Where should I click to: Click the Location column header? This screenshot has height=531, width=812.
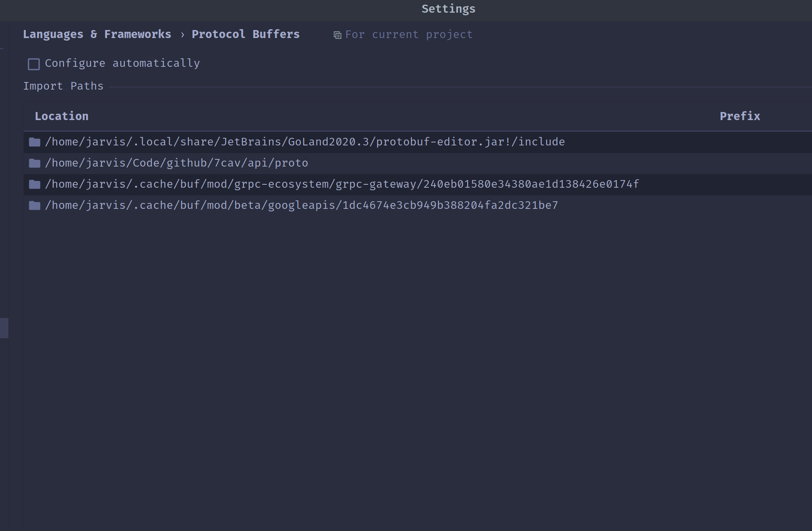point(62,116)
